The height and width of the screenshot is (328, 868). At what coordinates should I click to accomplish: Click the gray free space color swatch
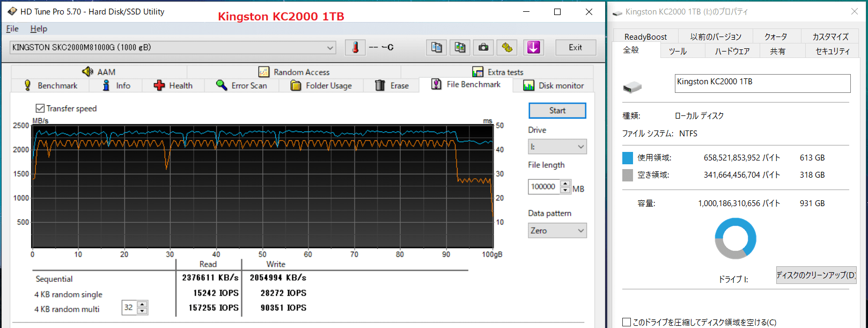pos(628,175)
